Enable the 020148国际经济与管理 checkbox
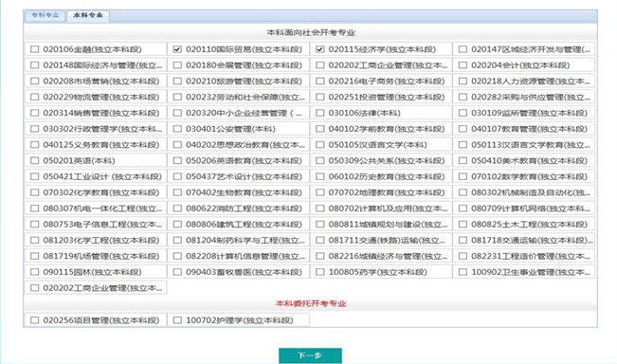The height and width of the screenshot is (364, 617). tap(35, 64)
